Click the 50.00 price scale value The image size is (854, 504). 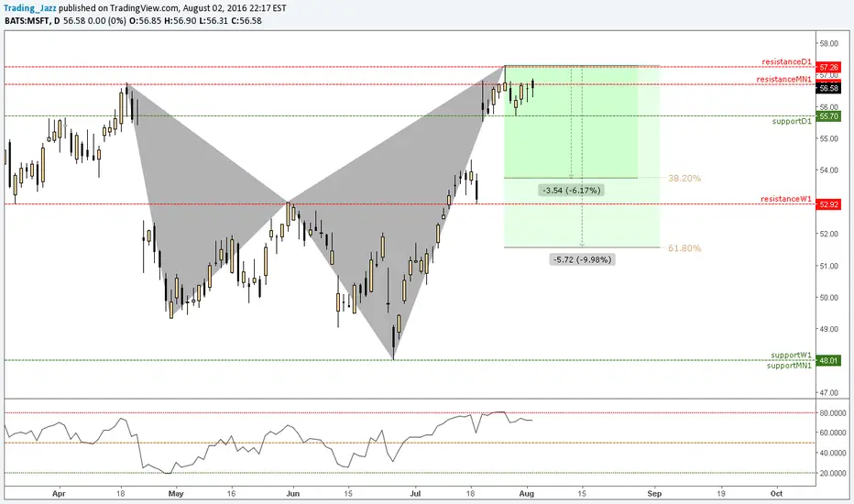click(828, 298)
